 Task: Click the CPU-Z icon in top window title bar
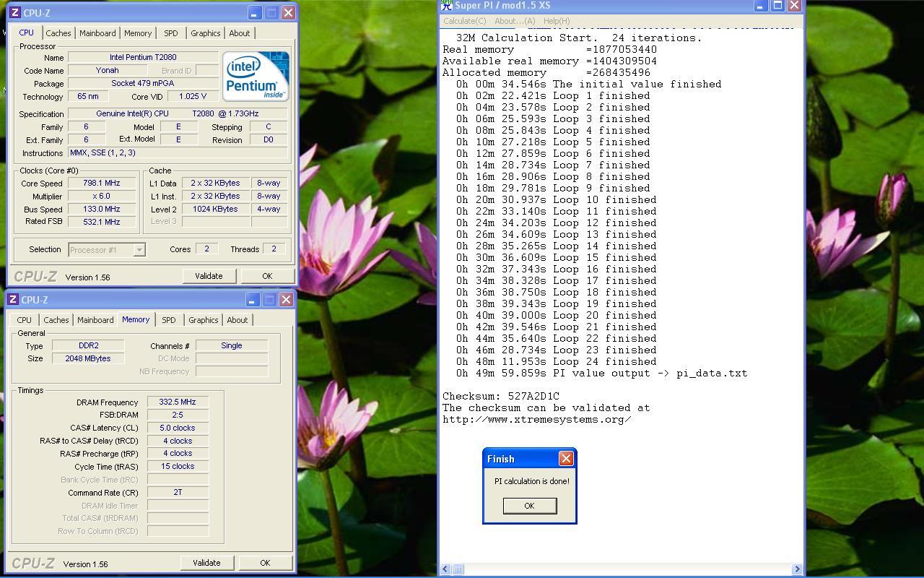tap(14, 13)
